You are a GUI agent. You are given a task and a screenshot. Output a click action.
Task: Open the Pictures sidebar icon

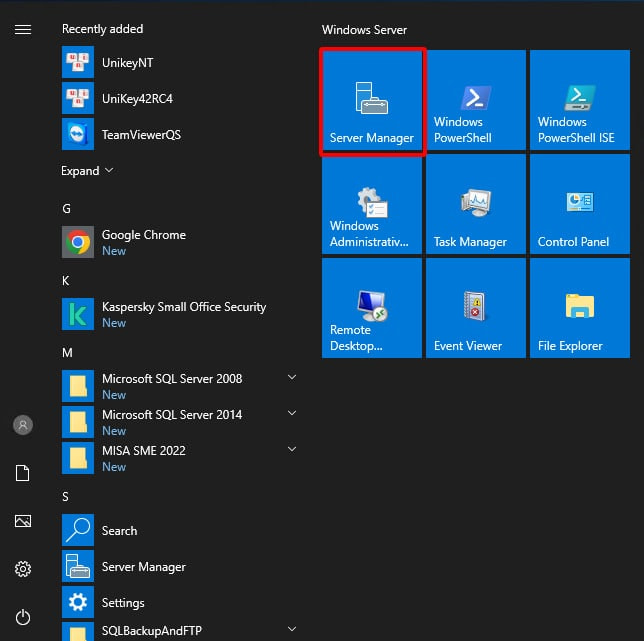23,521
